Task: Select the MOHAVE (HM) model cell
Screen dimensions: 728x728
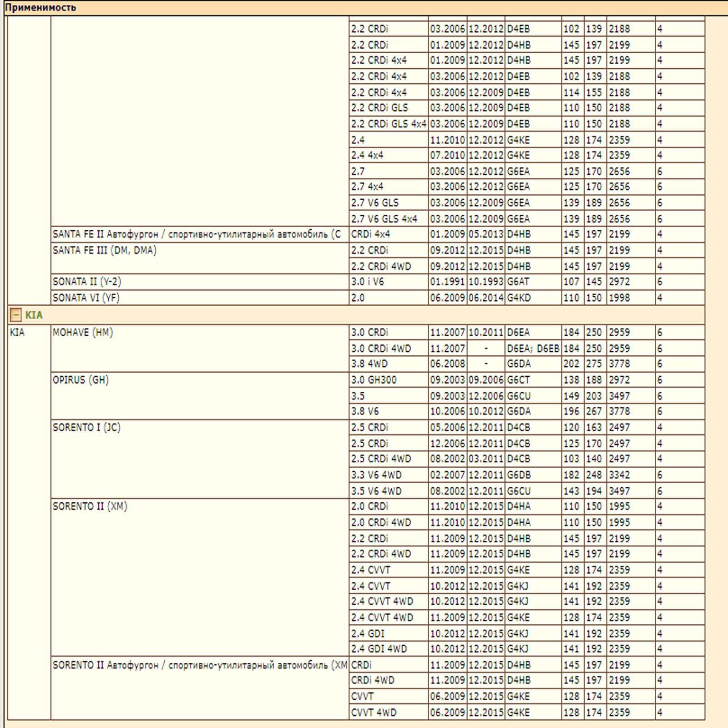Action: tap(83, 333)
